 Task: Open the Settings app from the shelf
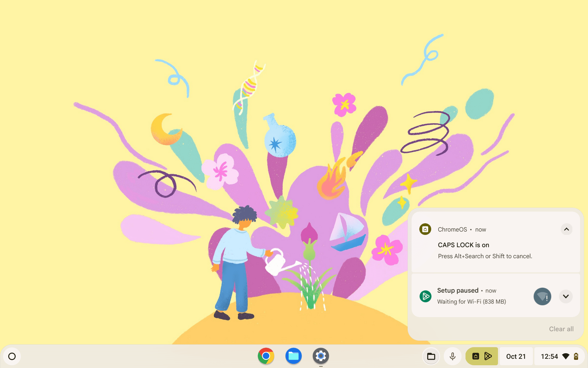click(321, 356)
